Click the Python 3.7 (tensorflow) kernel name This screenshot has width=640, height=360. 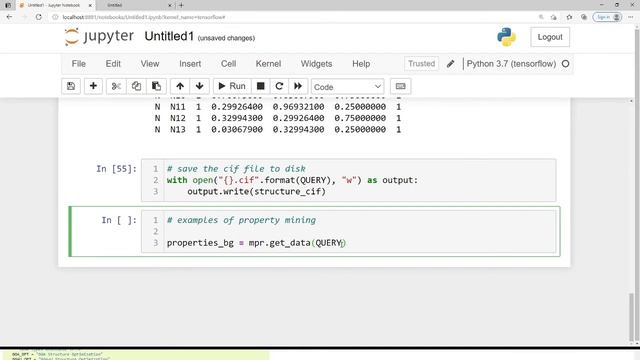point(511,64)
